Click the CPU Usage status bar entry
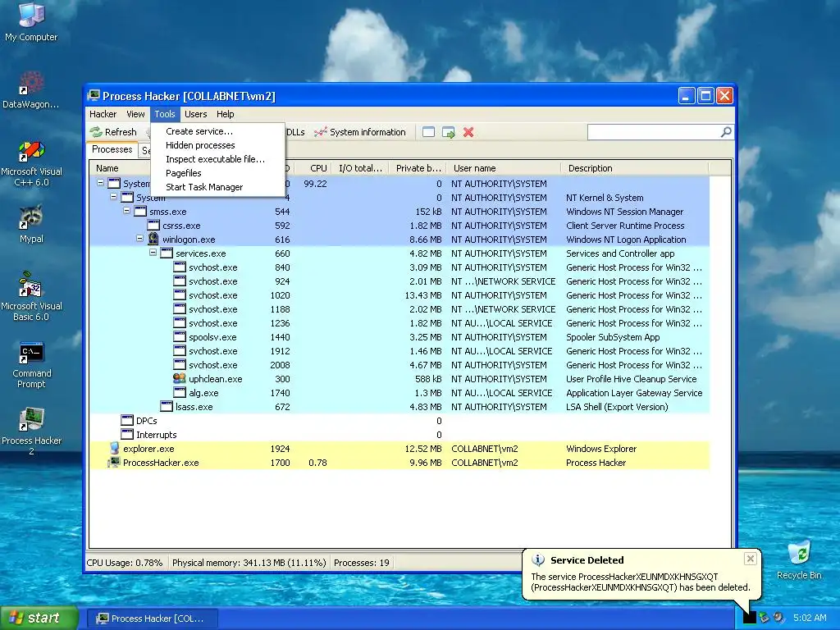Screen dimensions: 840x630 pyautogui.click(x=125, y=563)
